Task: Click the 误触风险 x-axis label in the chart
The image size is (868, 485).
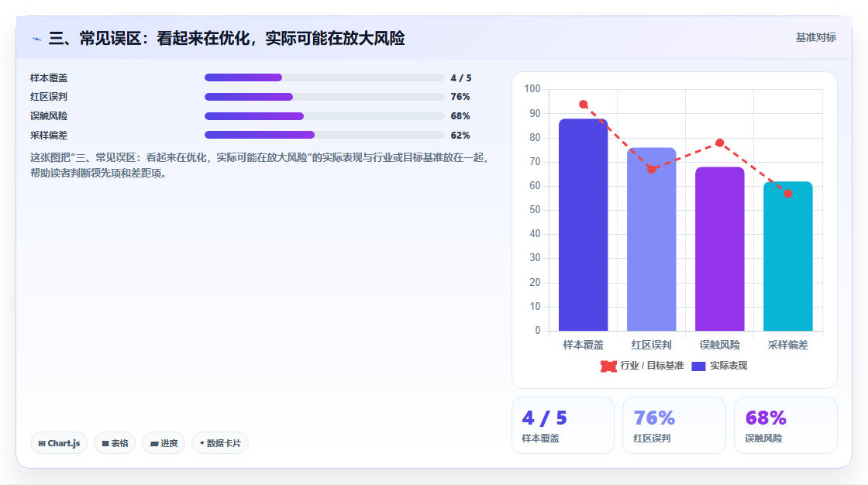Action: 720,345
